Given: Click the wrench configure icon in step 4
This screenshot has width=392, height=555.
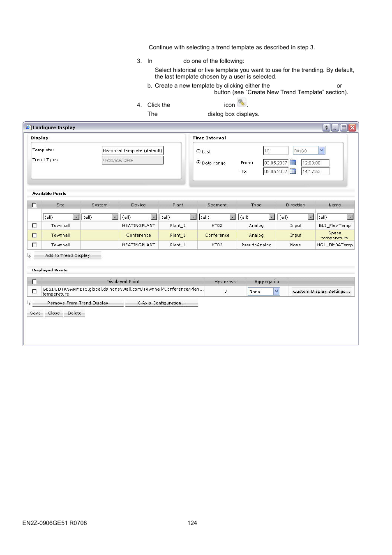Looking at the screenshot, I should coord(242,102).
